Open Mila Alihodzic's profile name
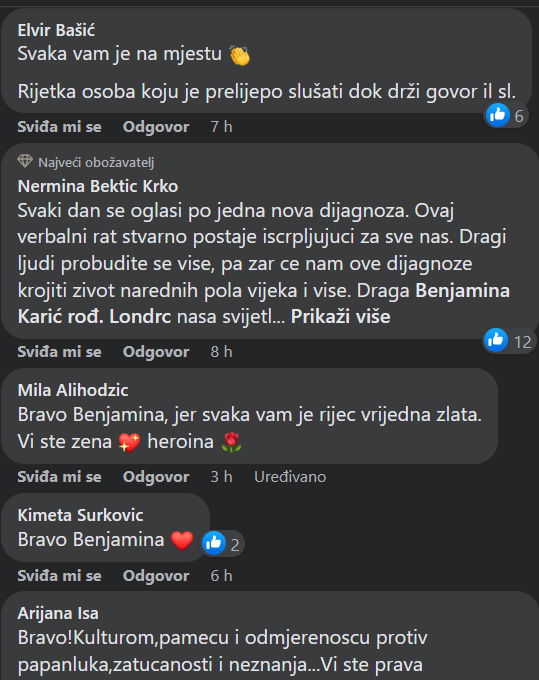The width and height of the screenshot is (539, 680). point(73,390)
